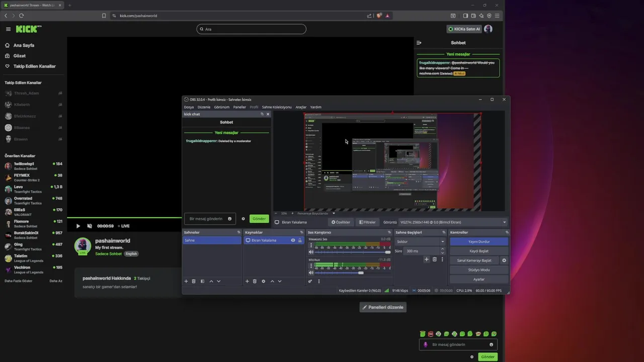Mute Masaüstü Ses speaker icon
The image size is (644, 362).
pyautogui.click(x=311, y=252)
